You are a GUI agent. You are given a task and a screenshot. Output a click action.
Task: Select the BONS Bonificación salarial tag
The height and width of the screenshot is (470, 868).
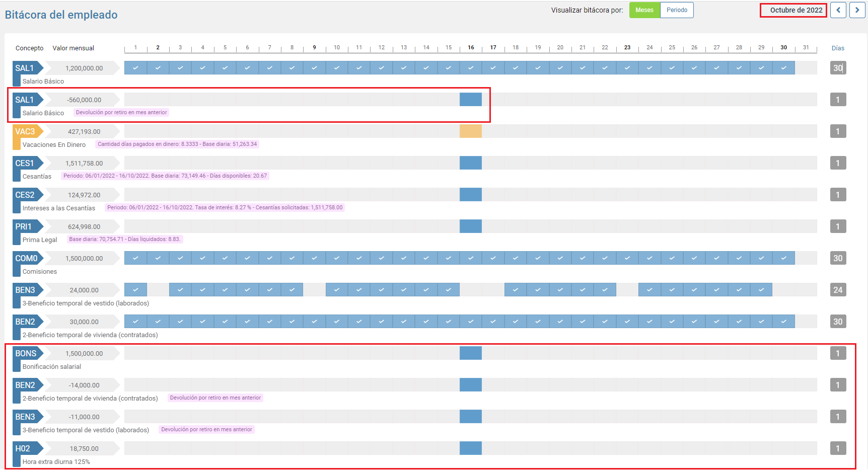tap(28, 353)
